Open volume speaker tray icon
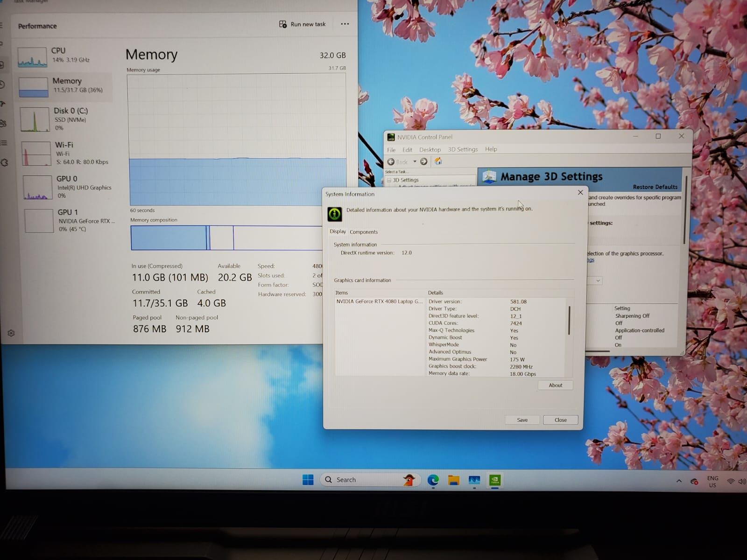The height and width of the screenshot is (560, 747). (741, 481)
